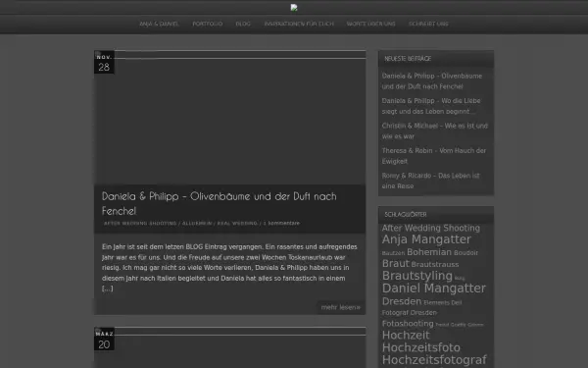Select the 'Boudoir' tag
The height and width of the screenshot is (368, 588).
click(x=465, y=253)
